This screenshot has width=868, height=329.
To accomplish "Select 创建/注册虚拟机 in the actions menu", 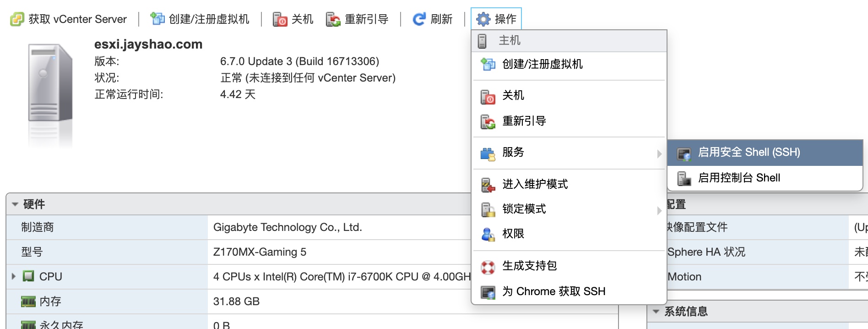I will pos(542,64).
